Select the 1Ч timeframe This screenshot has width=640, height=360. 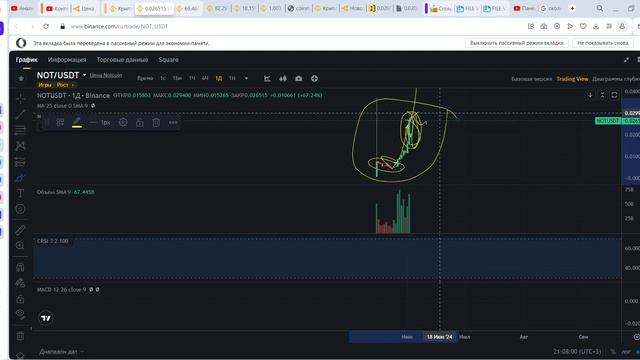pos(192,78)
